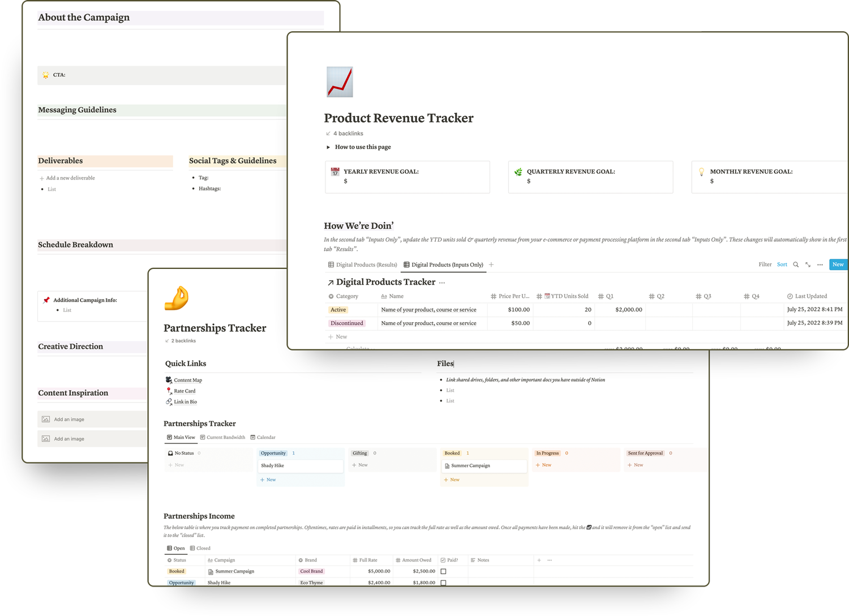Check the Paid? box for Summer Campaign
This screenshot has width=849, height=616.
pos(443,571)
